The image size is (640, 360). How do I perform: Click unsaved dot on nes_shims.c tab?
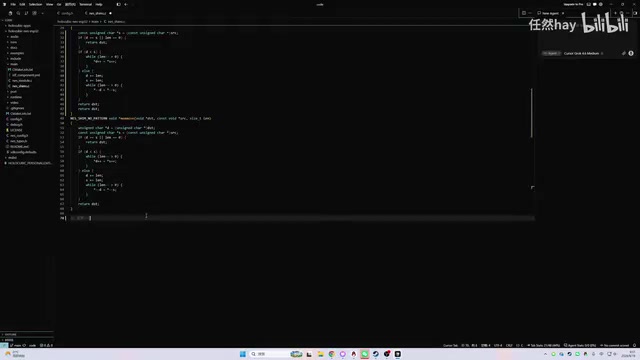point(110,13)
